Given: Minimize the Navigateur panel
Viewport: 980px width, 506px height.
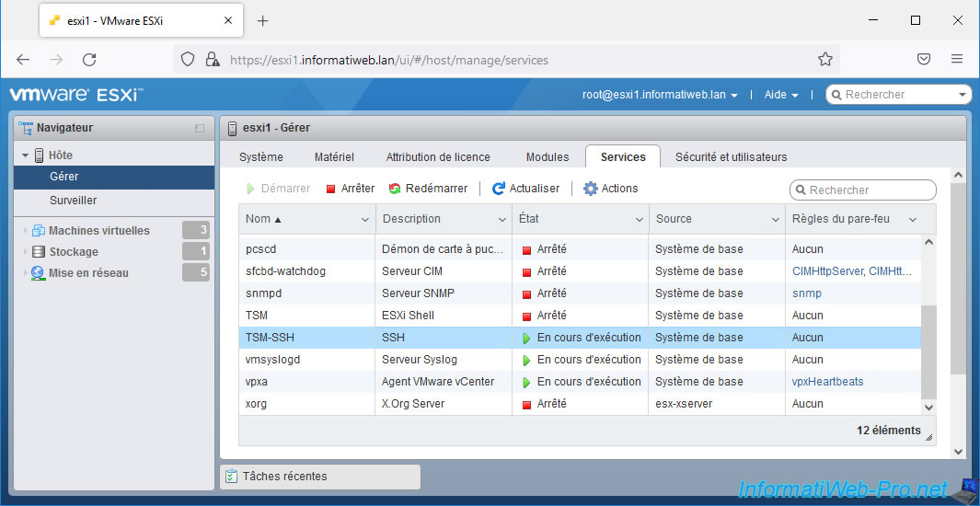Looking at the screenshot, I should [200, 129].
